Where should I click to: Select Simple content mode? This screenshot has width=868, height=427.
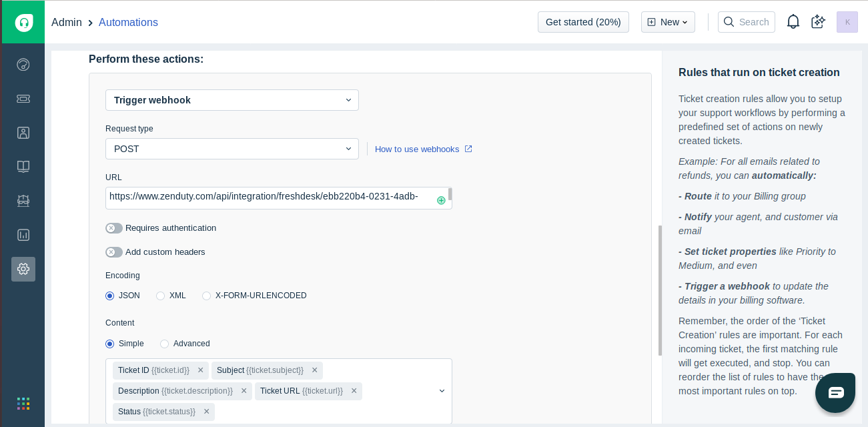[x=110, y=344]
